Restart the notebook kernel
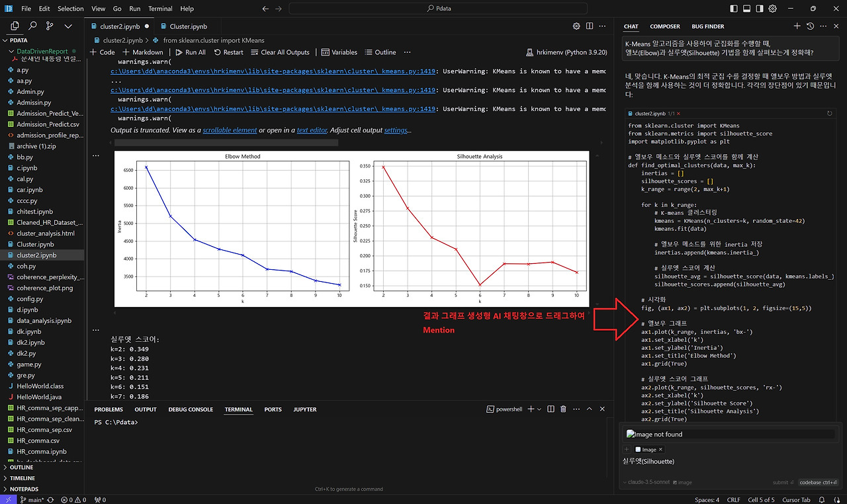This screenshot has height=504, width=847. pos(228,52)
